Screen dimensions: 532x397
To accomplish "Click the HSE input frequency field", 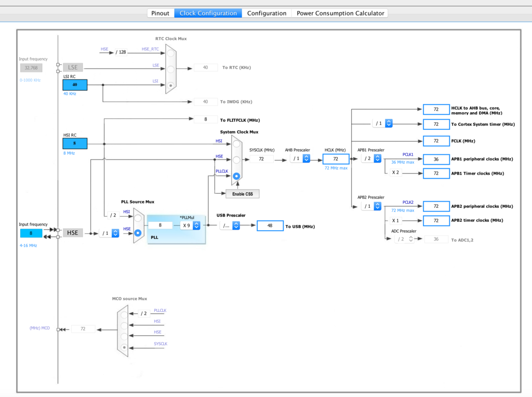I will pyautogui.click(x=31, y=233).
